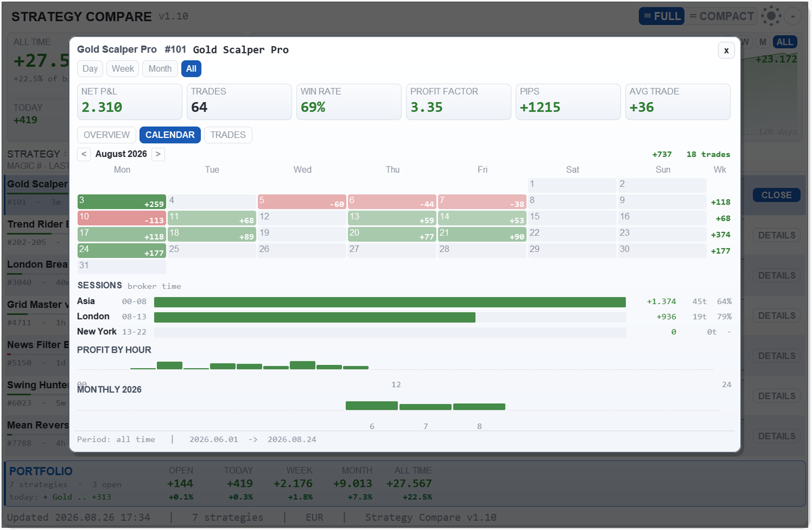Open DETAILS for Mean Reversion strategy
This screenshot has height=530, width=812.
tap(776, 436)
